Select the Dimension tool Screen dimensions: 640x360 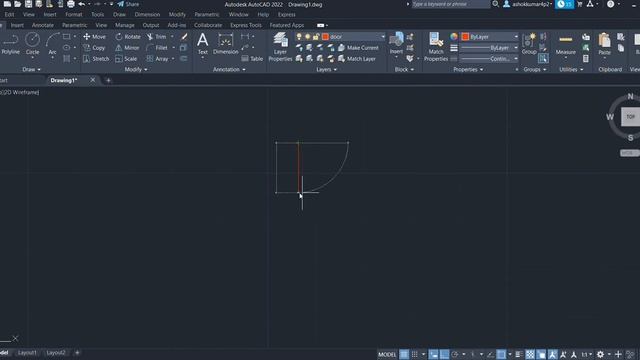tap(225, 44)
